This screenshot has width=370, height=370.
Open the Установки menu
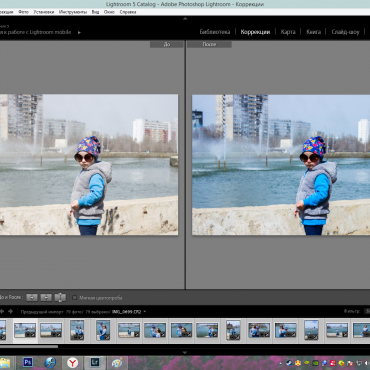(44, 12)
